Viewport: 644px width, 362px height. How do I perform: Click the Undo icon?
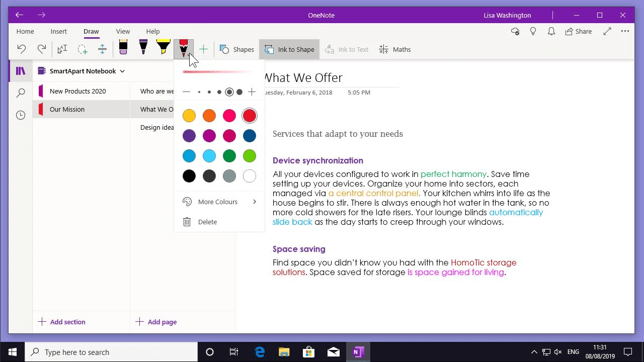(21, 49)
